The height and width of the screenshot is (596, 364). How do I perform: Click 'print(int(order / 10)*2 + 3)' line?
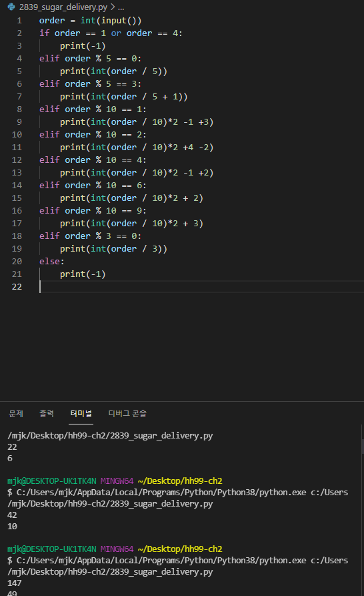(x=131, y=224)
